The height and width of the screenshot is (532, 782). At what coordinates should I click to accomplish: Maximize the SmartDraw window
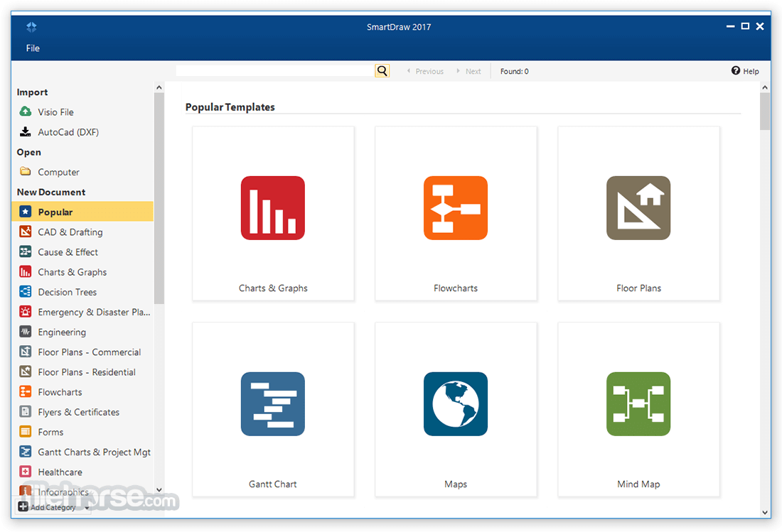[745, 26]
